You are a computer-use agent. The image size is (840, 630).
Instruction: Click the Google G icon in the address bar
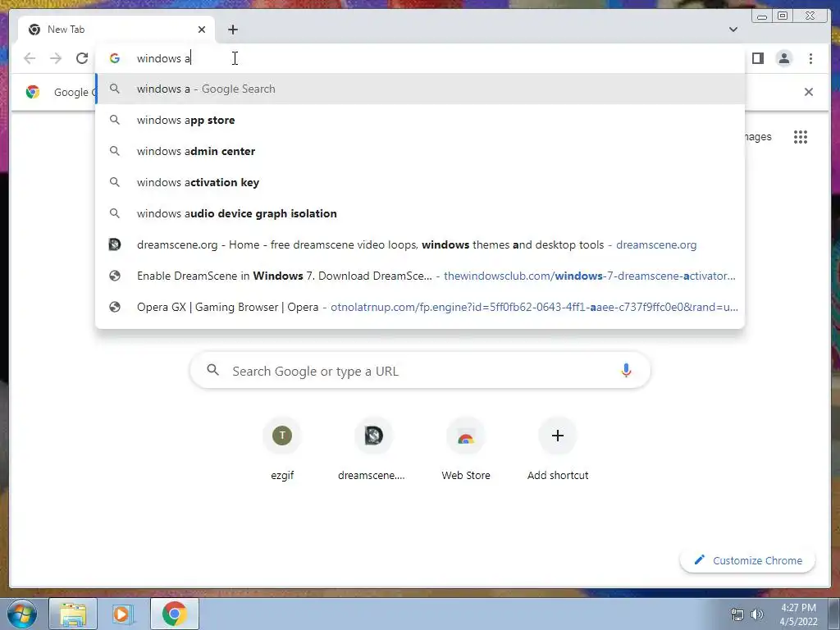[x=114, y=58]
